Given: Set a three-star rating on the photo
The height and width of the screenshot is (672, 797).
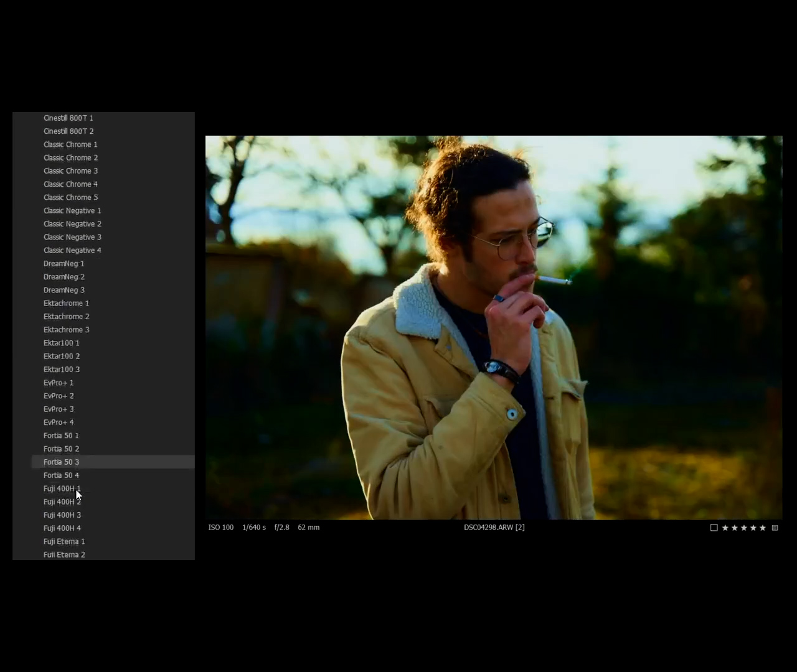Looking at the screenshot, I should (743, 527).
